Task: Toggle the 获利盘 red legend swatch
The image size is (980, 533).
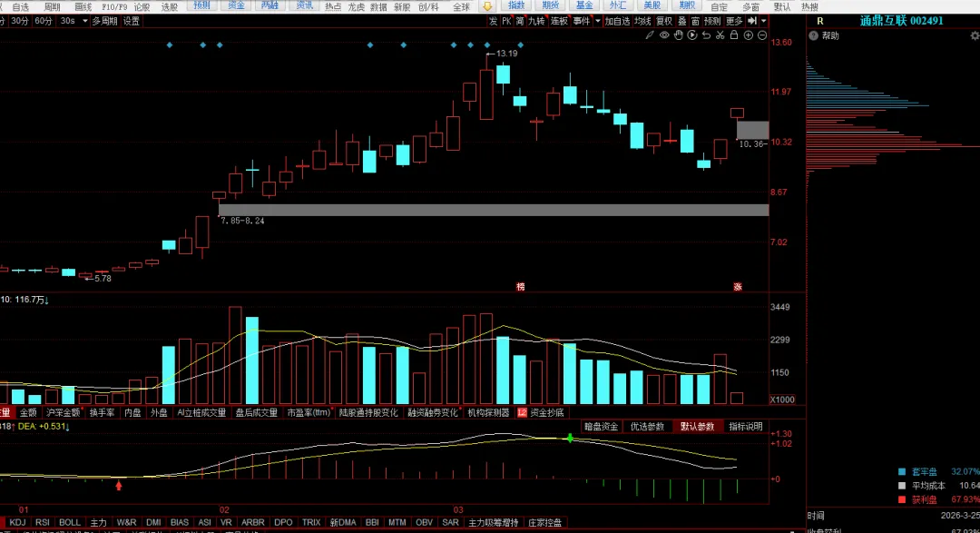Action: [x=902, y=499]
